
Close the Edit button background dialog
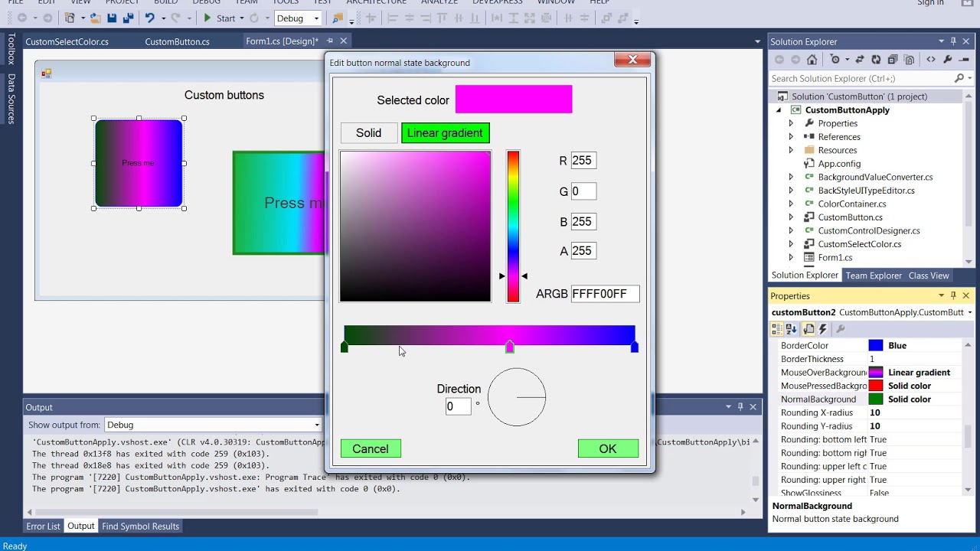pyautogui.click(x=632, y=60)
